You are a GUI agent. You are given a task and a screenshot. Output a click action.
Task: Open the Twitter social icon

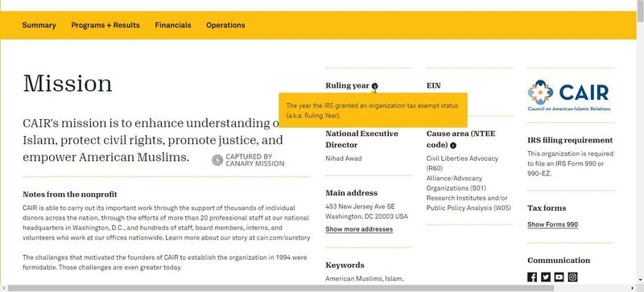546,277
